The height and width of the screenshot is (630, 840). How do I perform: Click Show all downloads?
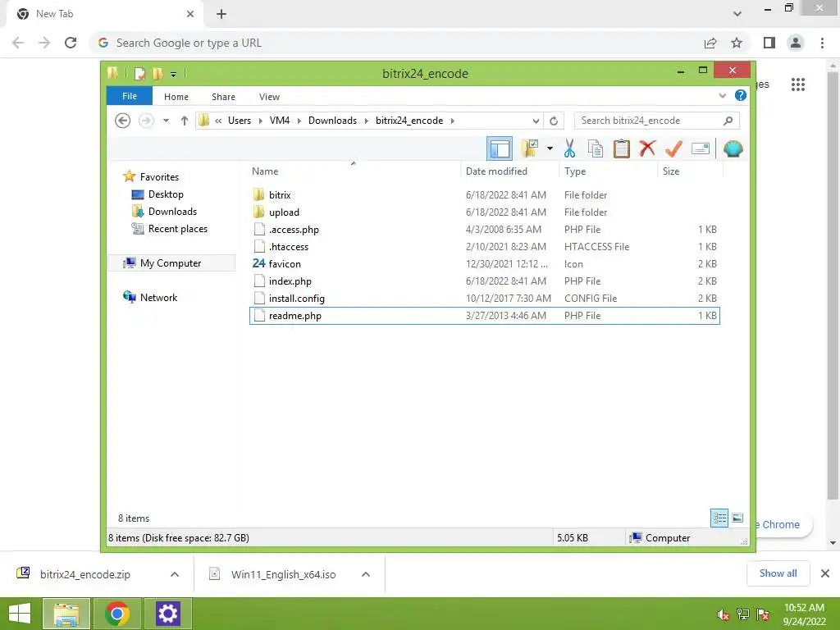point(778,573)
